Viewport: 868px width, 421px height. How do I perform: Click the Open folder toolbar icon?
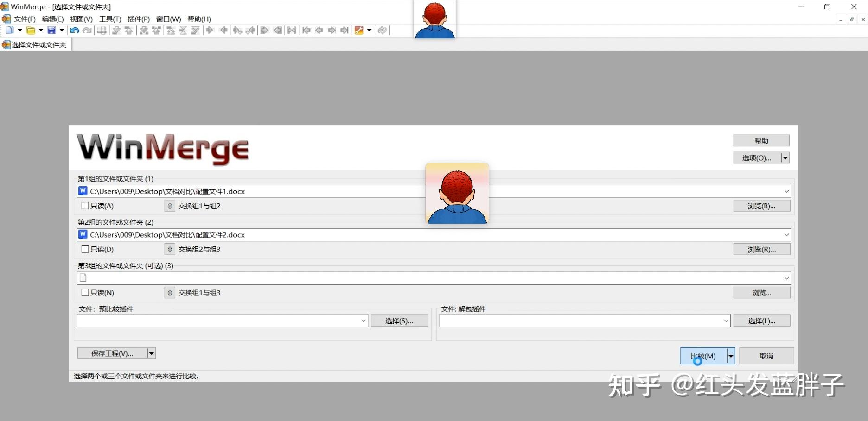tap(31, 30)
